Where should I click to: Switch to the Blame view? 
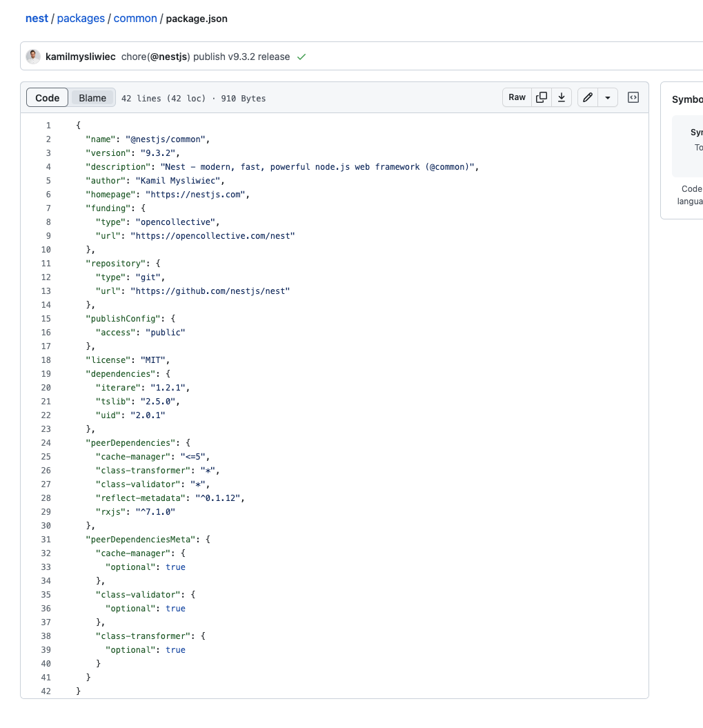(x=92, y=97)
